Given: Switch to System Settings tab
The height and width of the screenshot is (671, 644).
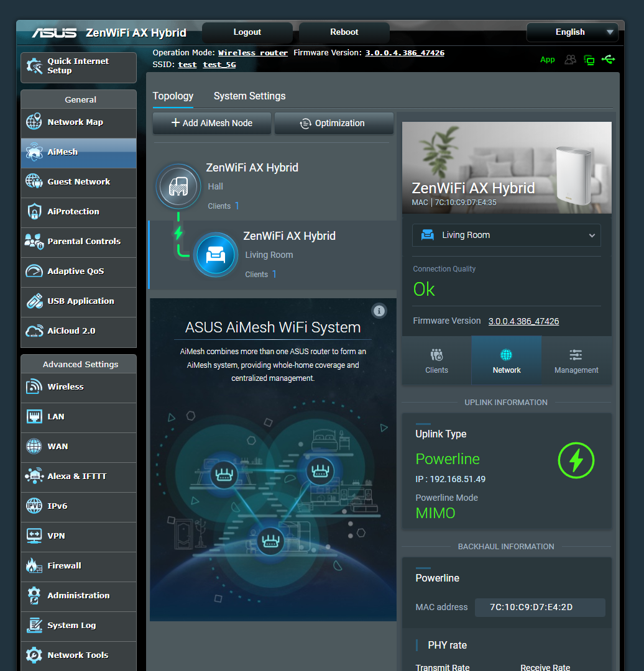Looking at the screenshot, I should (249, 96).
